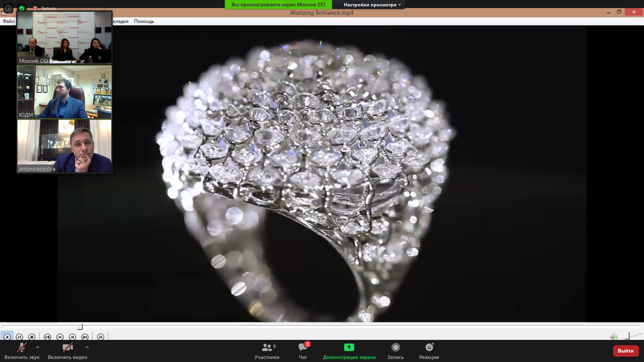Viewport: 644px width, 362px height.
Task: Expand audio options arrow beside microphone
Action: point(38,347)
